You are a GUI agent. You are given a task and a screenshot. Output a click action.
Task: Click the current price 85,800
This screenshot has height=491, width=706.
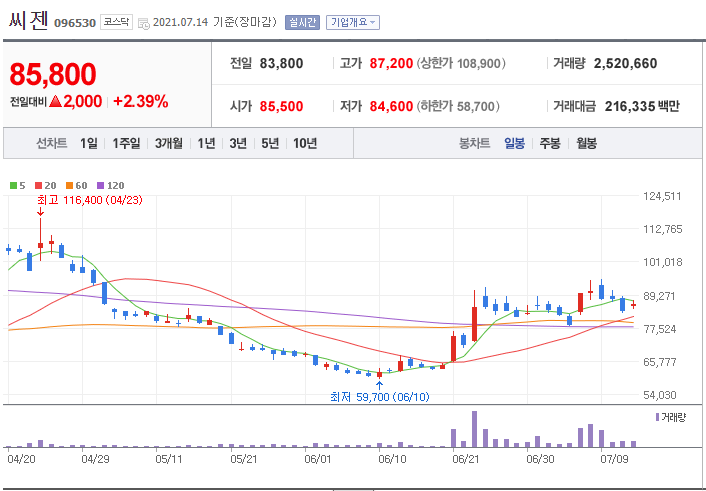(x=53, y=74)
